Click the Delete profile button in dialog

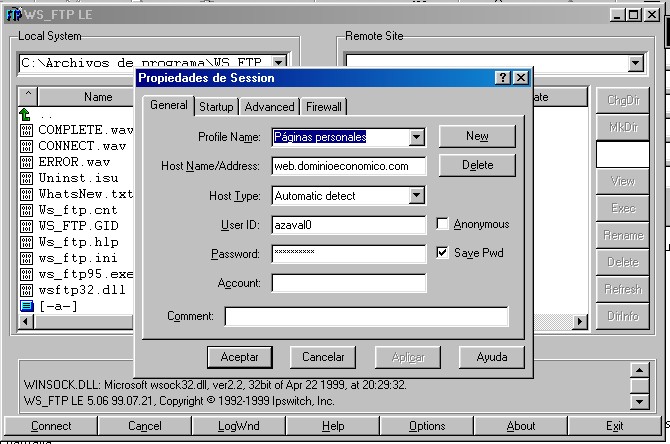point(477,165)
